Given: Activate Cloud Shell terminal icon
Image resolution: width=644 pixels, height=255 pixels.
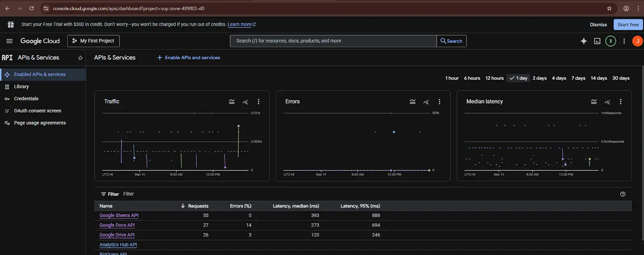Looking at the screenshot, I should coord(597,41).
